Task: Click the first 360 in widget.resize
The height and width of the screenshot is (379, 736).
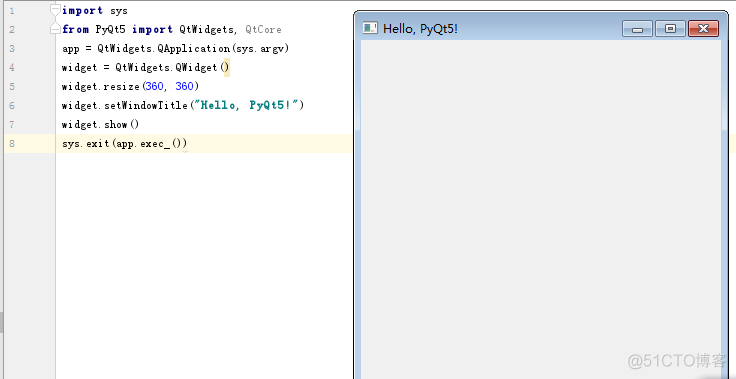Action: [x=154, y=86]
